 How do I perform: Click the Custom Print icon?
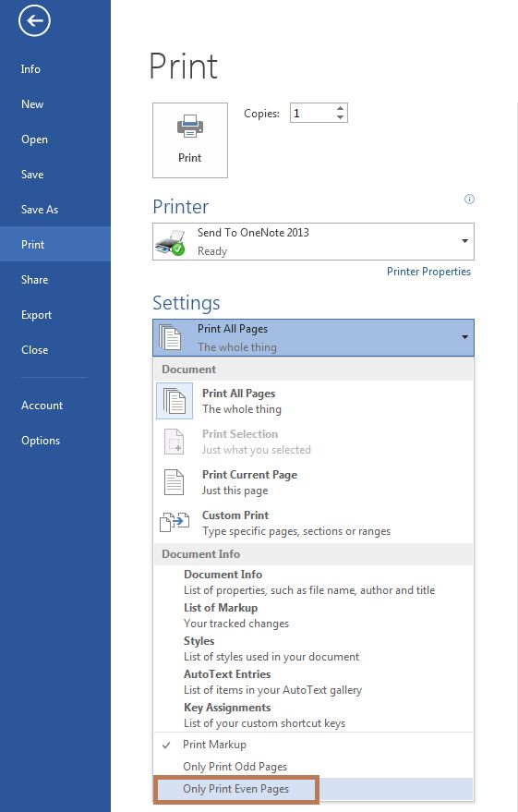174,522
